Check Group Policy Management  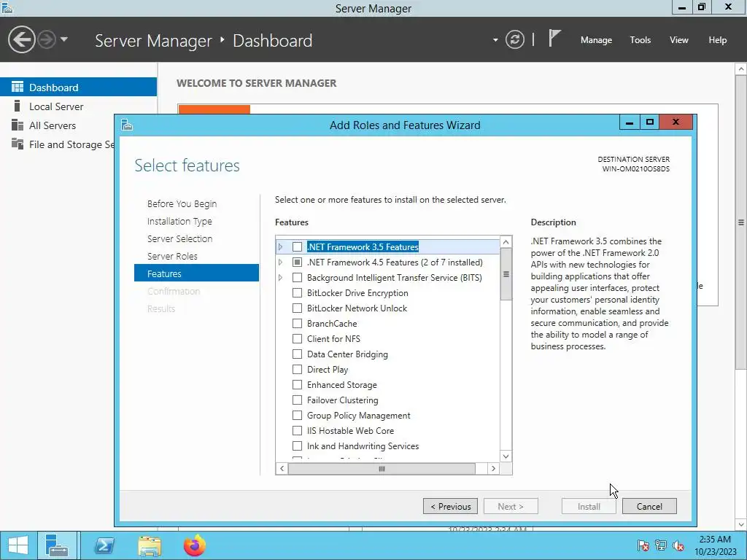(x=298, y=415)
